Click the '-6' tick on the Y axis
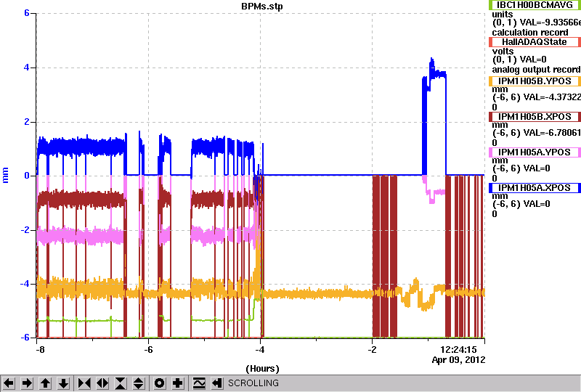Screen dimensions: 581x392 (25, 338)
